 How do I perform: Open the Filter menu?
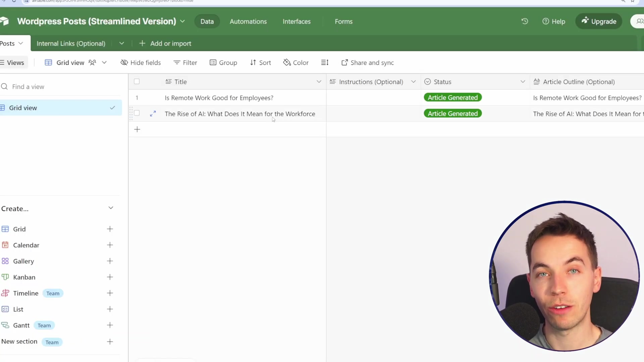click(185, 63)
